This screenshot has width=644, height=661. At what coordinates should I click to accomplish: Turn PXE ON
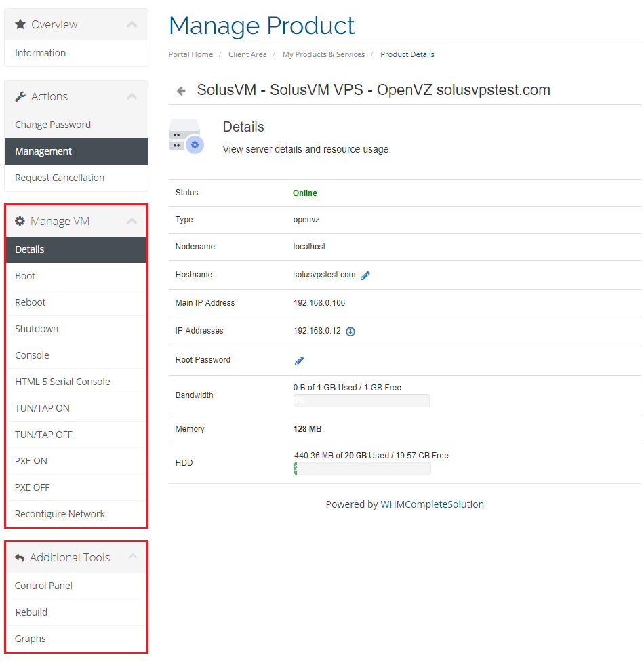tap(77, 461)
